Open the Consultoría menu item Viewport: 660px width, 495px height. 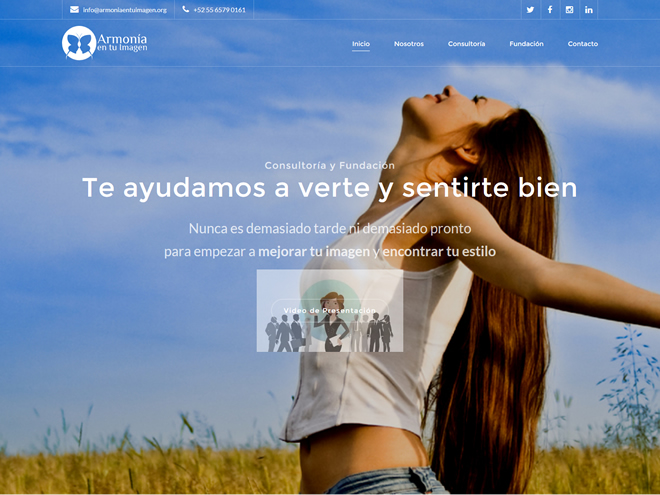click(x=466, y=44)
